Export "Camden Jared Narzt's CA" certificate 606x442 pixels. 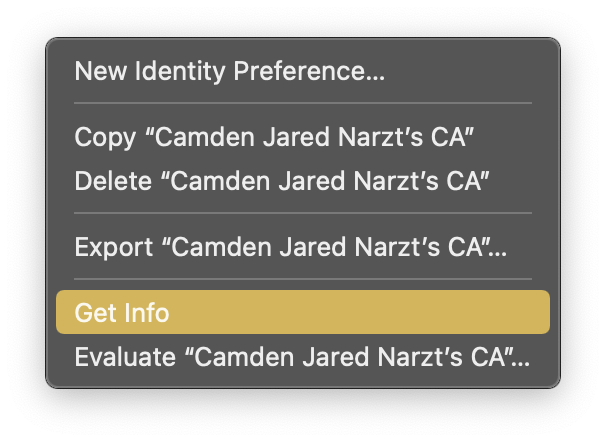coord(290,247)
